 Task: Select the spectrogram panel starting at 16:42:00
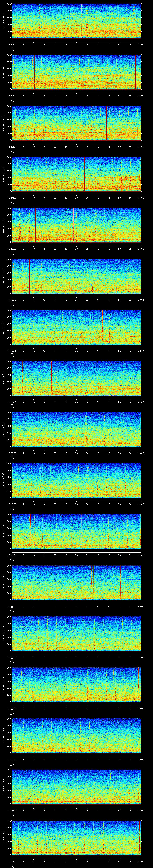coord(77,582)
